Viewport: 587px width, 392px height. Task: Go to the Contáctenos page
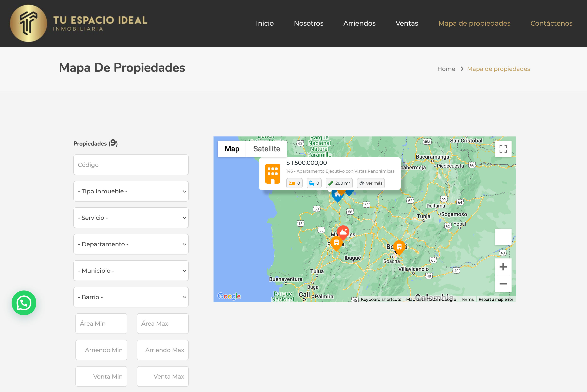point(551,23)
